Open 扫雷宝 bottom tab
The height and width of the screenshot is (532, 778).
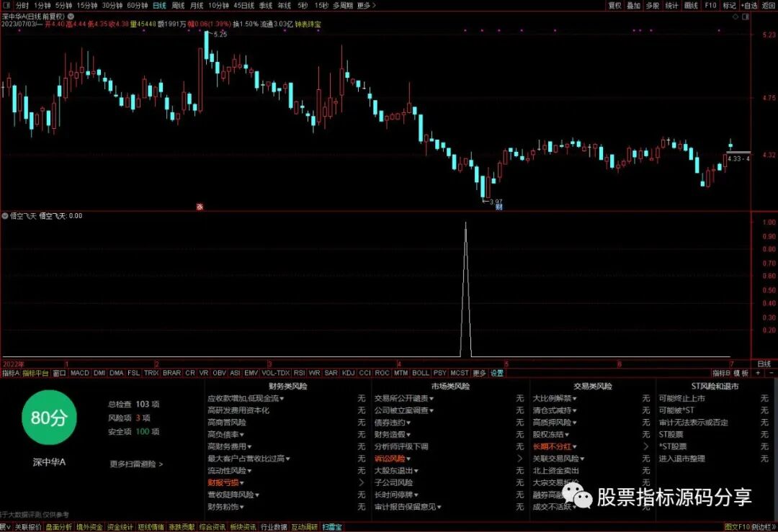point(332,527)
